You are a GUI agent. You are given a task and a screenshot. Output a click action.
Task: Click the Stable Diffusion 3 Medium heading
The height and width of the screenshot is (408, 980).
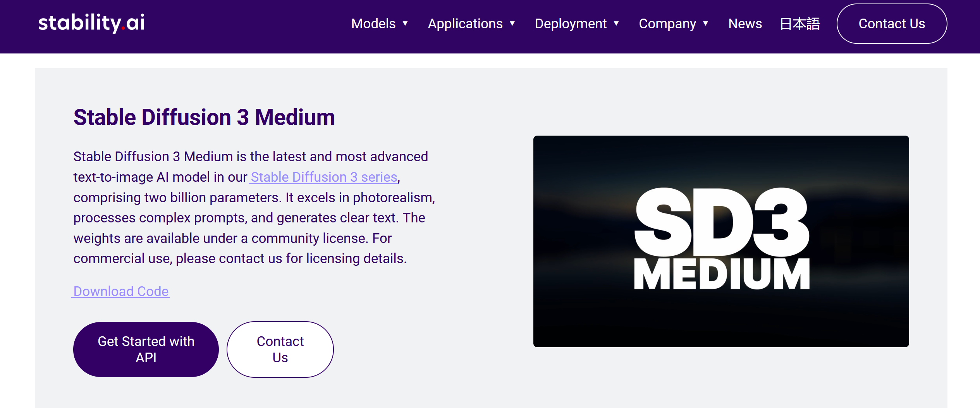click(204, 117)
